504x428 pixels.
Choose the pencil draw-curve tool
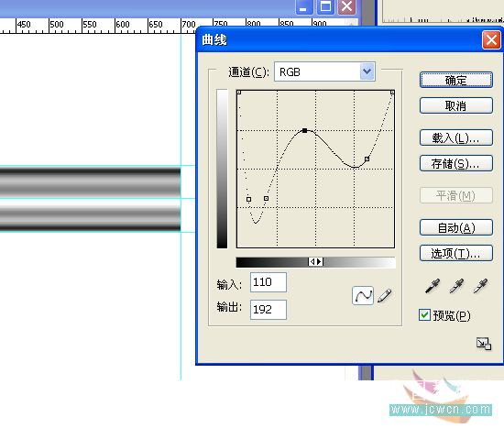coord(385,295)
